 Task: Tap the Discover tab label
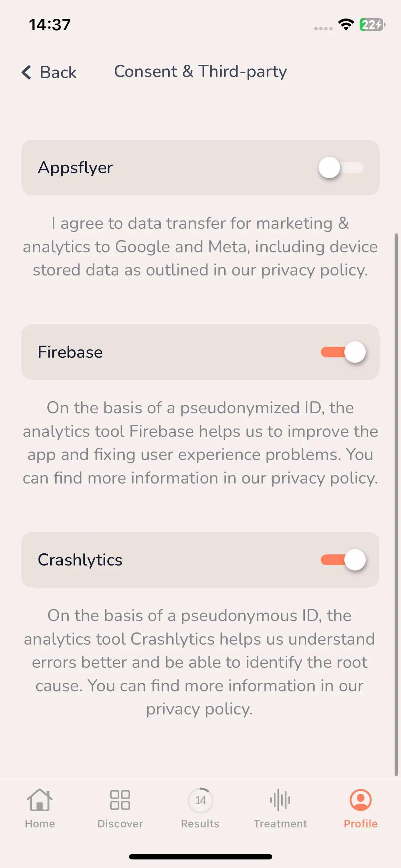[120, 824]
